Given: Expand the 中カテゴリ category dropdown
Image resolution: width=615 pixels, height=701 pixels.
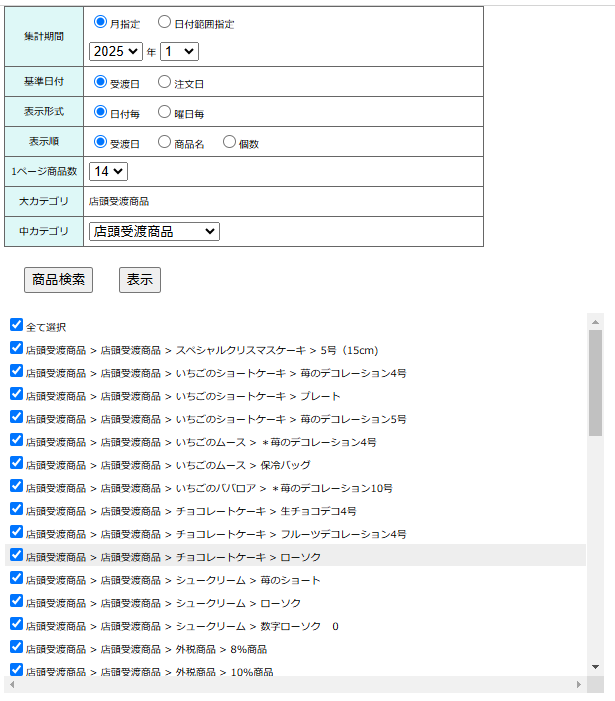Looking at the screenshot, I should pyautogui.click(x=154, y=231).
